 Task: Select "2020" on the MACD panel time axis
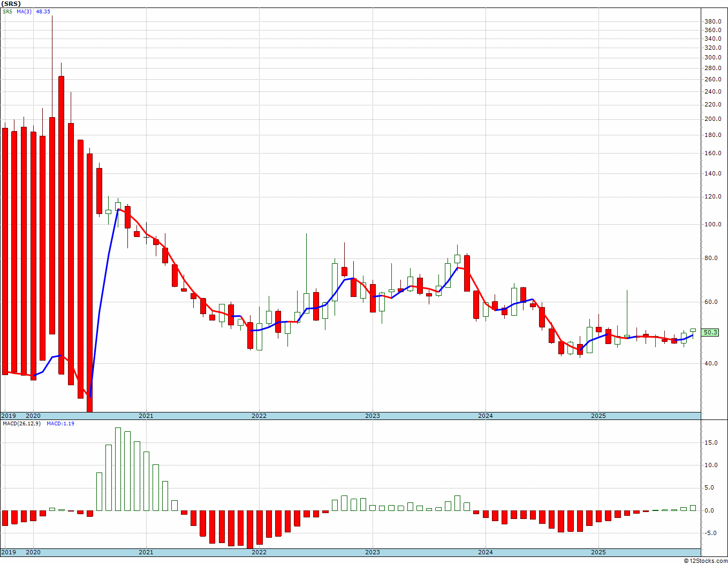[x=33, y=552]
